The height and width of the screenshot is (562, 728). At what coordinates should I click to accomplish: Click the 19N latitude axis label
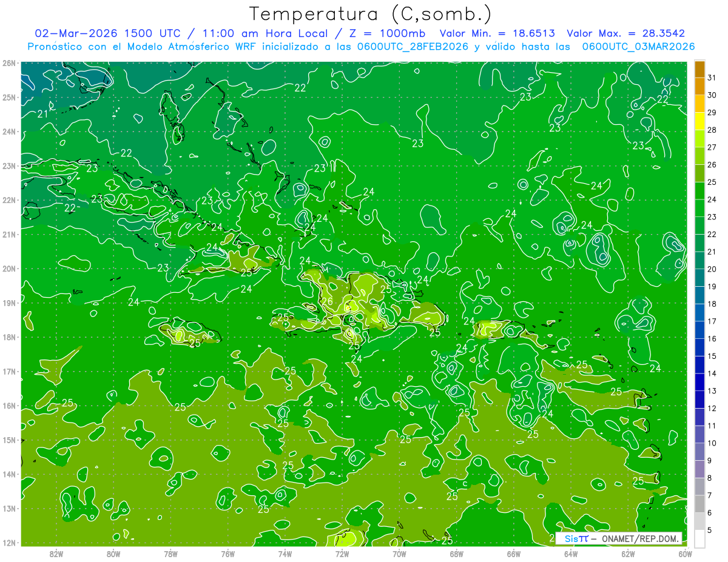(x=8, y=303)
